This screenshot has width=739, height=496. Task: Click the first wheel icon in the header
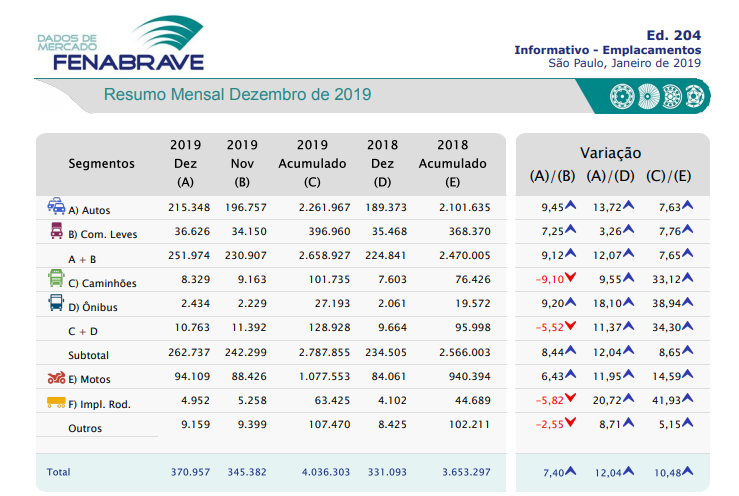[x=620, y=96]
